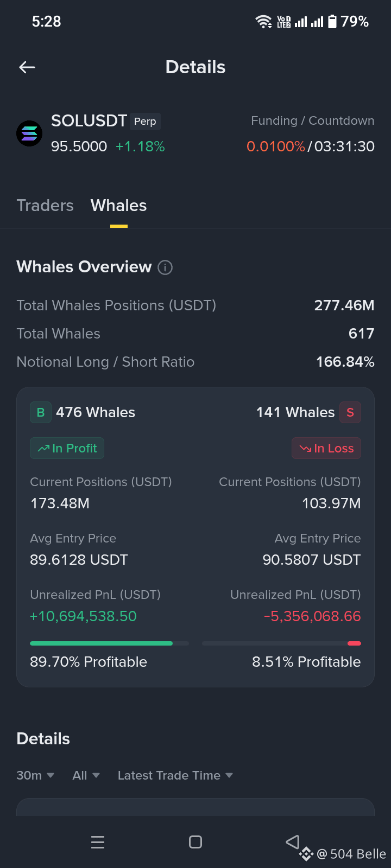The image size is (391, 868).
Task: Tap the green B buy badge
Action: [41, 412]
